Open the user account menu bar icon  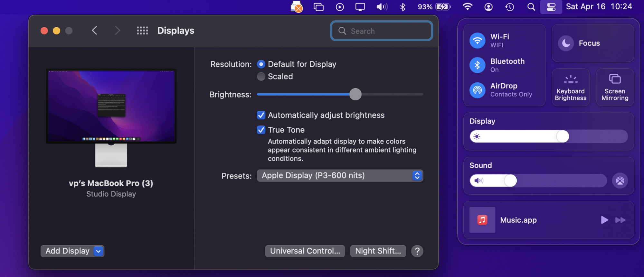tap(488, 7)
